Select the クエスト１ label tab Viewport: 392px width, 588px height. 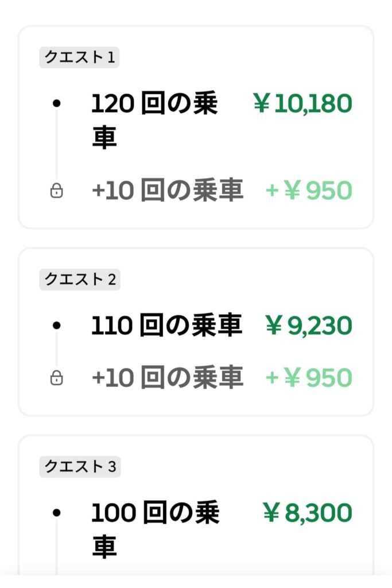click(x=79, y=56)
